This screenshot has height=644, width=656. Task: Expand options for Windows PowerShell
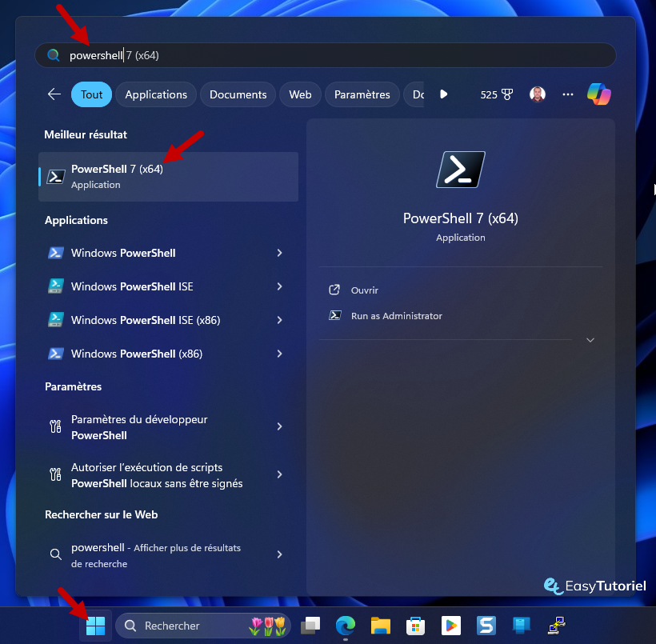click(x=279, y=253)
